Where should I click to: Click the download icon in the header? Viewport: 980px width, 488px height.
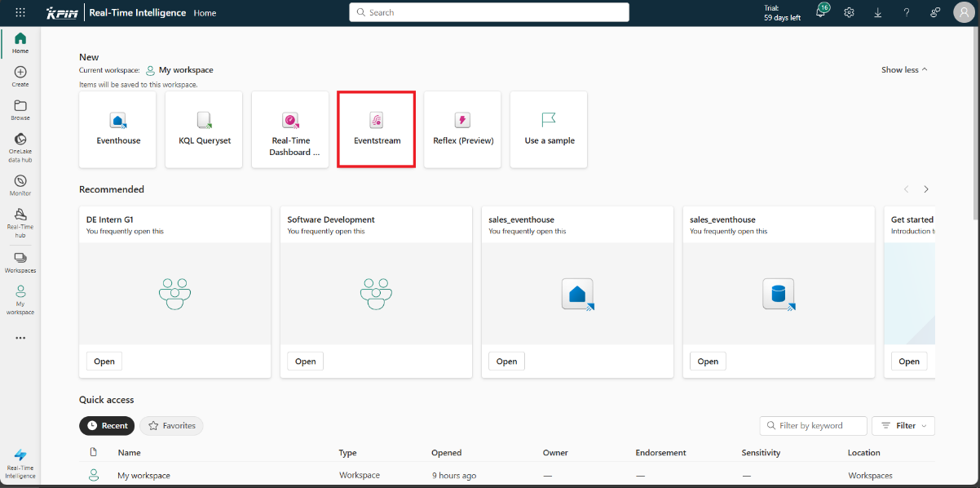878,12
